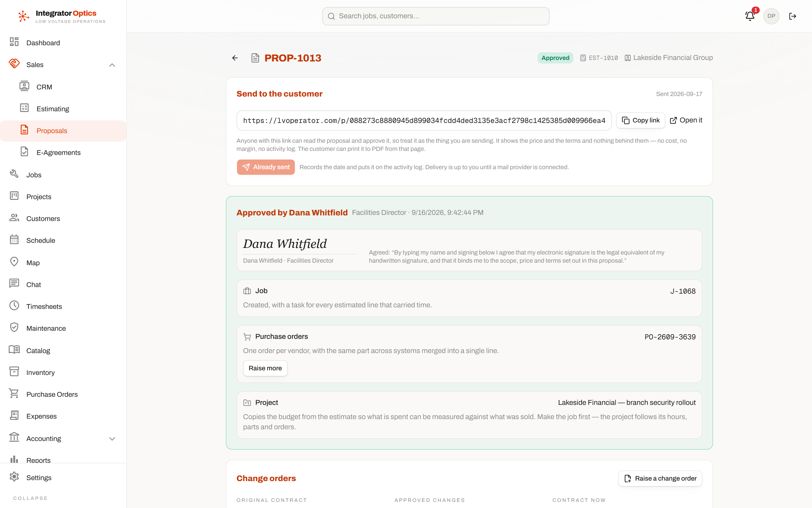This screenshot has height=508, width=812.
Task: Click the Copy link button
Action: [640, 120]
